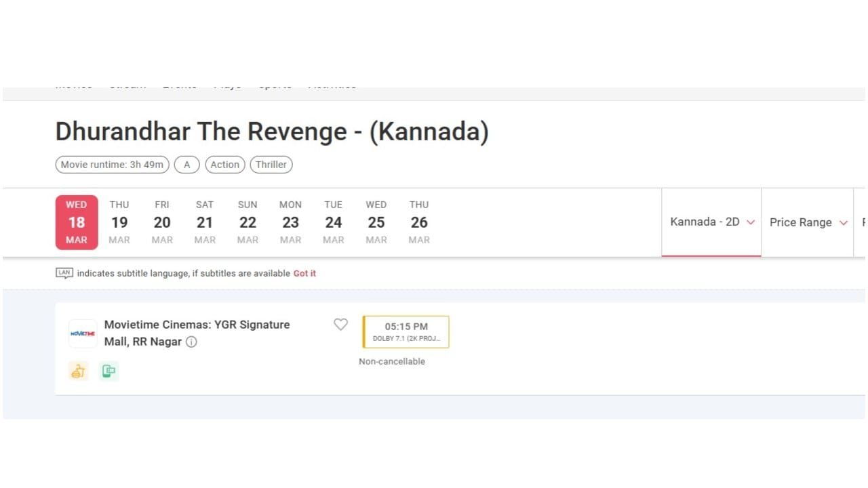Expand the Kannada - 2D language dropdown

tap(711, 222)
